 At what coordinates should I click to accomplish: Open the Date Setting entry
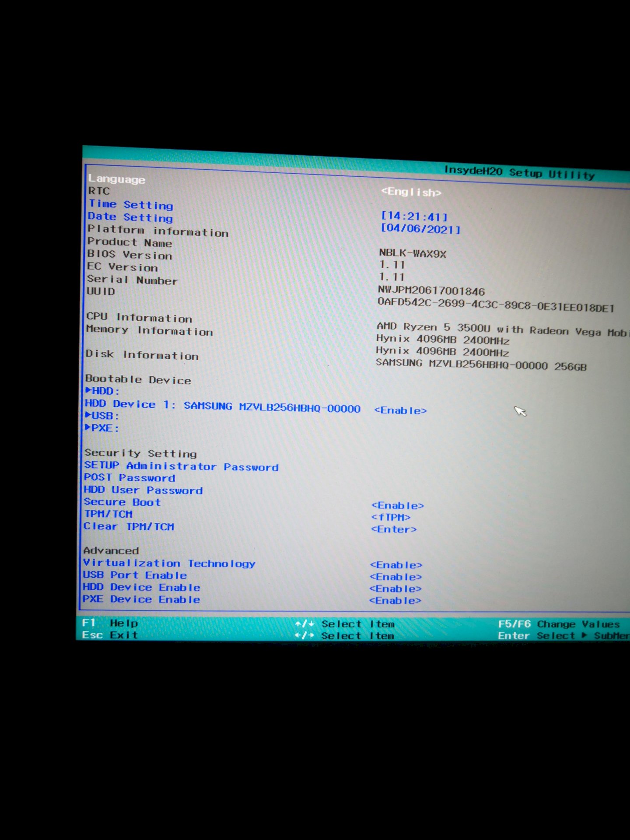coord(130,217)
